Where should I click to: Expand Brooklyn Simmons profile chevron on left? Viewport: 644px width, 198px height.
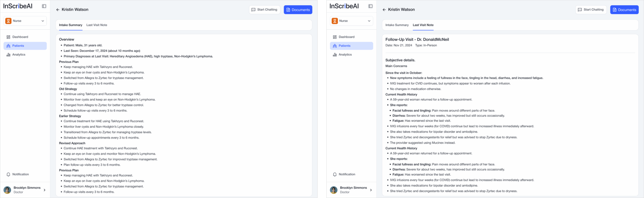pyautogui.click(x=44, y=190)
